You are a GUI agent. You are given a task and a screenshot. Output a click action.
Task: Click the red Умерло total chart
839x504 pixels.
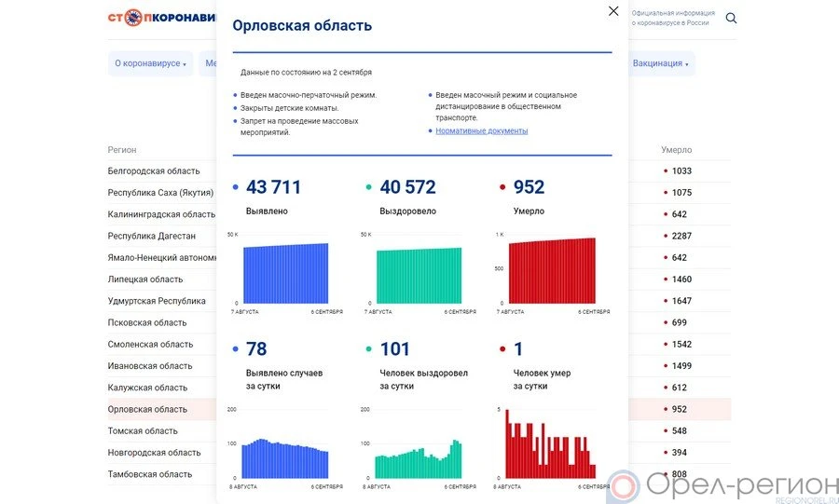click(552, 270)
